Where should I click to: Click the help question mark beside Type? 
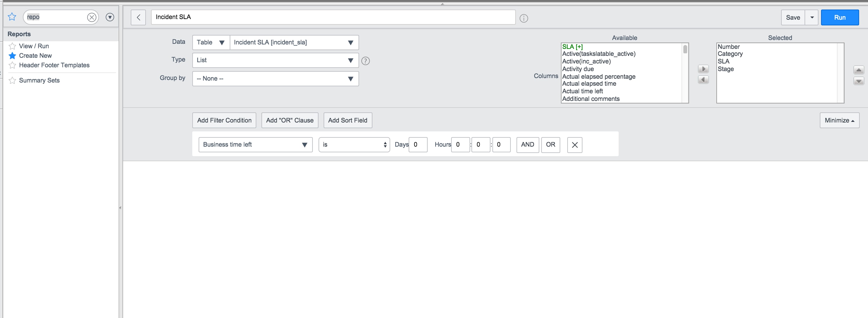click(365, 61)
